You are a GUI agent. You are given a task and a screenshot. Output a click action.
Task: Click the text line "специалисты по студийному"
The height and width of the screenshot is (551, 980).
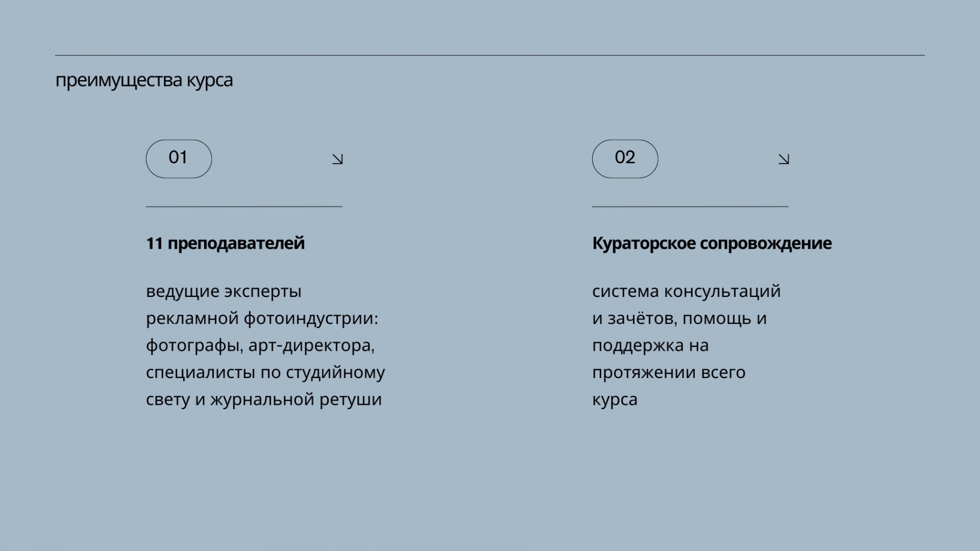tap(265, 373)
